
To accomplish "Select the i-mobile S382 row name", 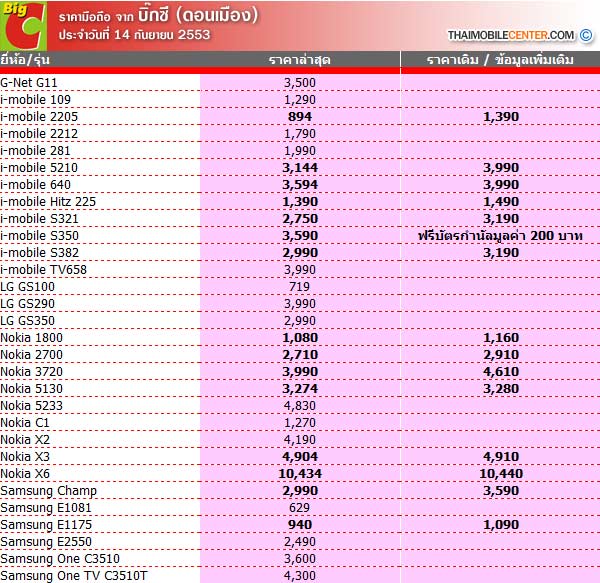I will click(39, 253).
